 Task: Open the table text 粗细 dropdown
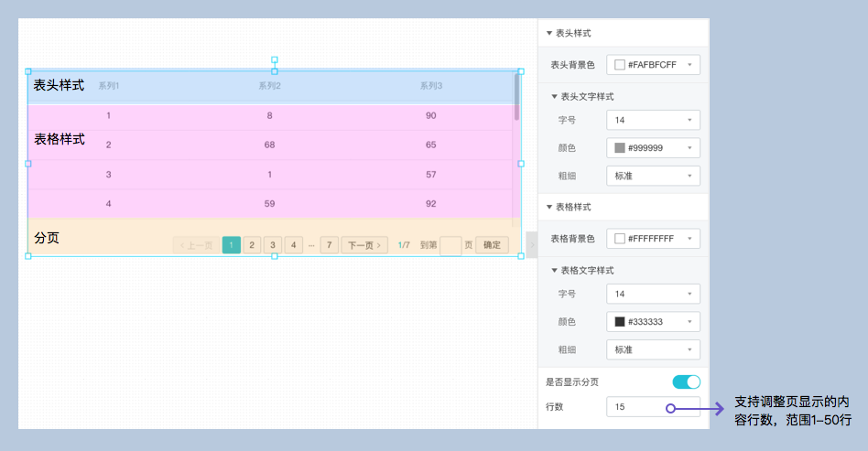pos(653,349)
